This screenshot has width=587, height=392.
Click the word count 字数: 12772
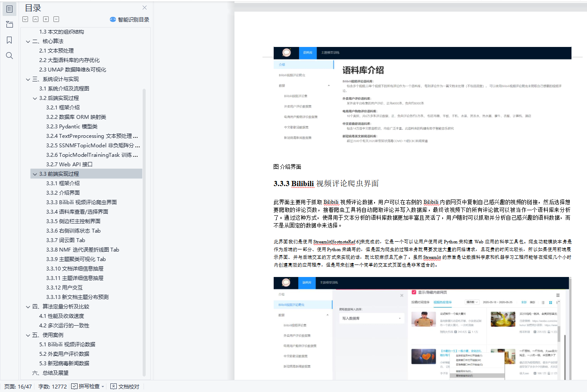(53, 386)
